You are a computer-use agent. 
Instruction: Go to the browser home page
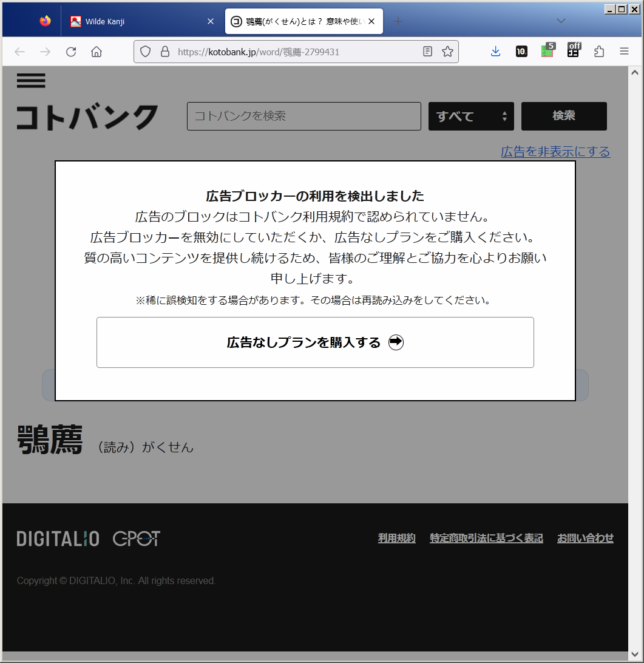click(97, 52)
